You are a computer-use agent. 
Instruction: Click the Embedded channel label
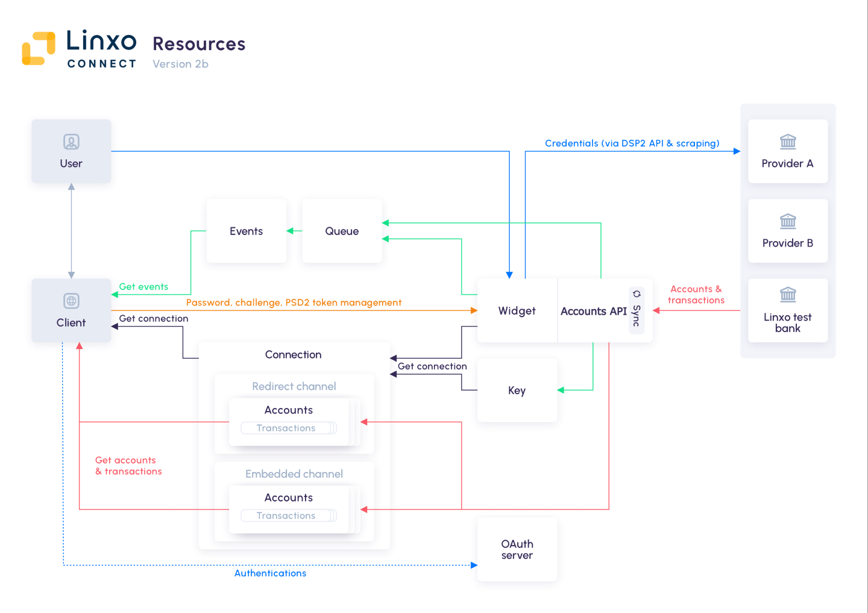tap(294, 474)
